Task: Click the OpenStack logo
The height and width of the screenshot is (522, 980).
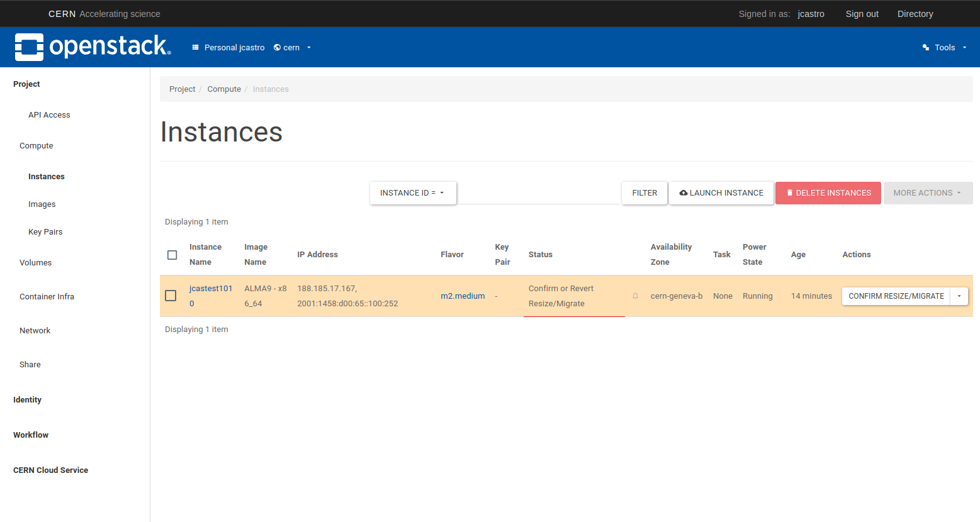Action: (x=93, y=47)
